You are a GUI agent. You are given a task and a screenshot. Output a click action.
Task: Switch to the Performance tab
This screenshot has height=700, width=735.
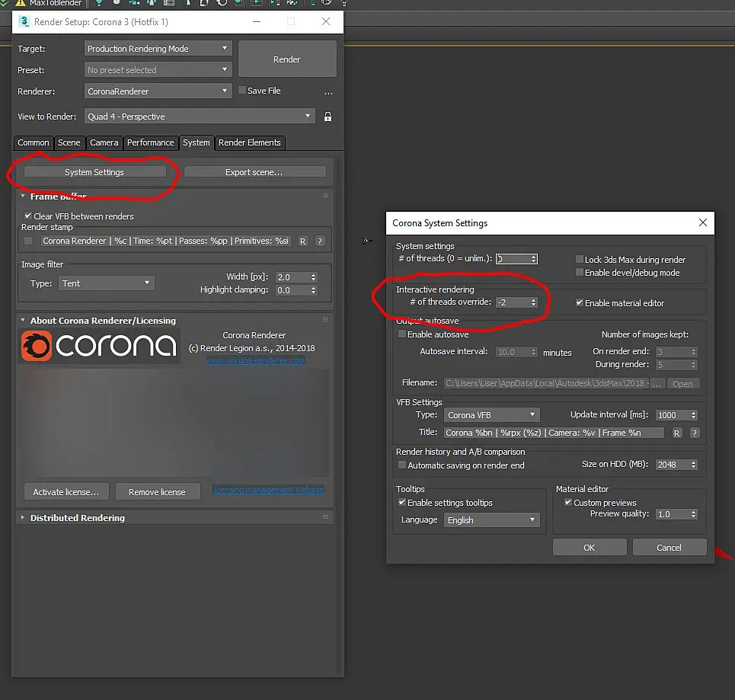[151, 142]
